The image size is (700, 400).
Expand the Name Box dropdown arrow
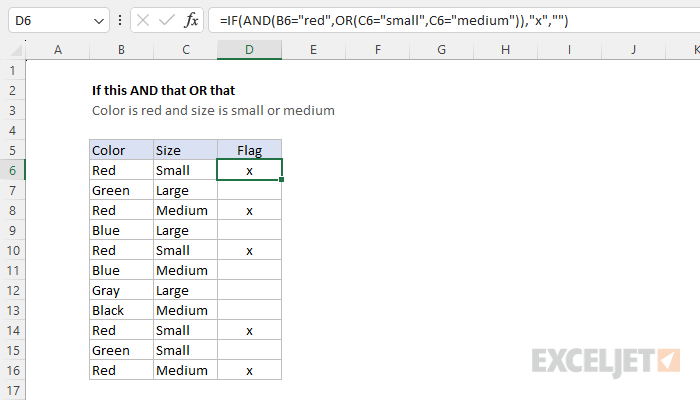(x=99, y=21)
